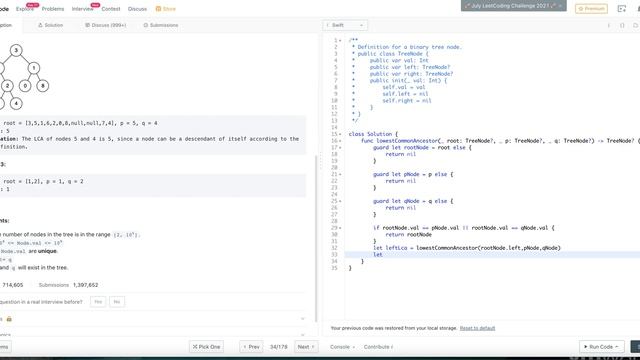
Task: Fold the guard block at line 17
Action: pos(340,147)
